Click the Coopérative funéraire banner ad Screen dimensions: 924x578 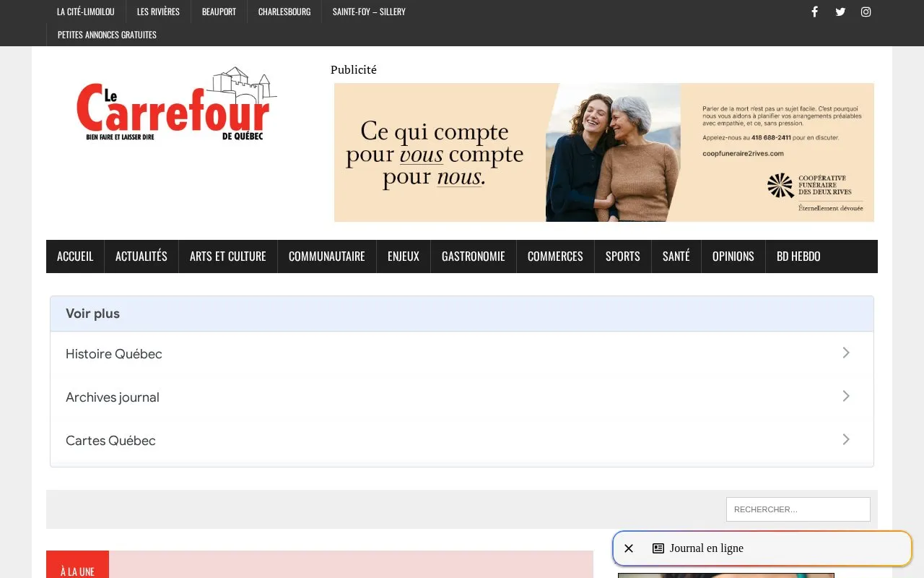[x=604, y=152]
